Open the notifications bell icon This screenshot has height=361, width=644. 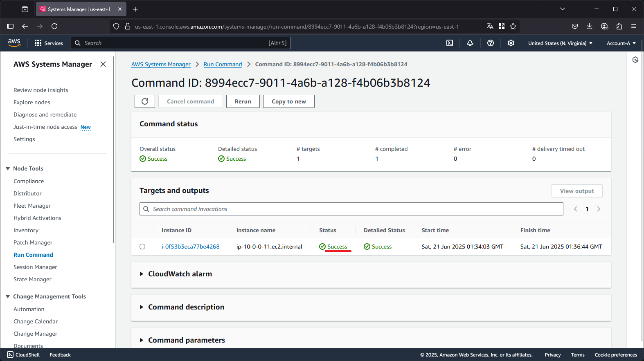point(470,43)
